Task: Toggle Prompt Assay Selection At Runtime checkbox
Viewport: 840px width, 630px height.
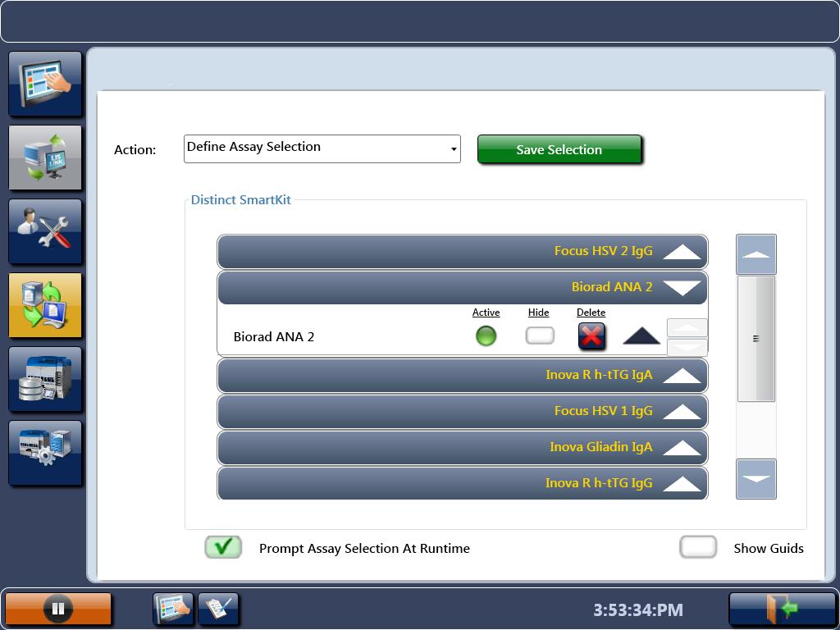Action: 223,547
